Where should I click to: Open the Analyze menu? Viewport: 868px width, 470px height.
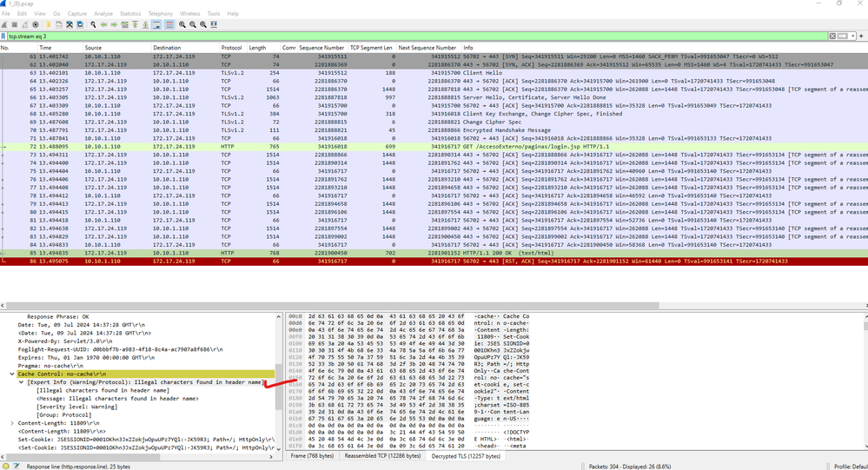(x=103, y=14)
